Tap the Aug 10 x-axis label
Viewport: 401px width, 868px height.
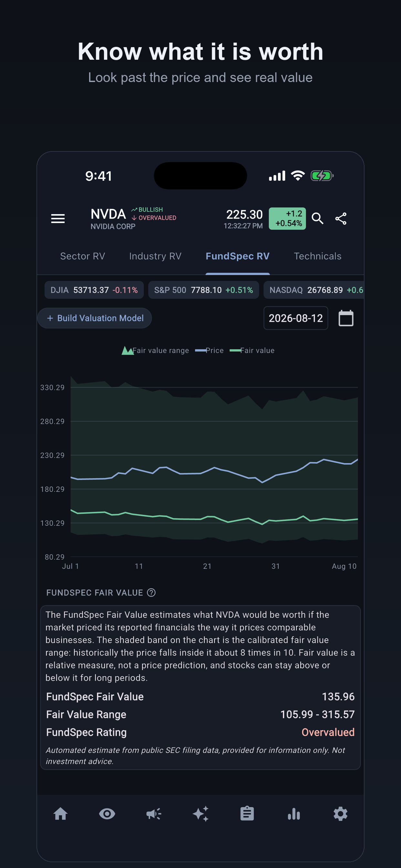coord(344,566)
